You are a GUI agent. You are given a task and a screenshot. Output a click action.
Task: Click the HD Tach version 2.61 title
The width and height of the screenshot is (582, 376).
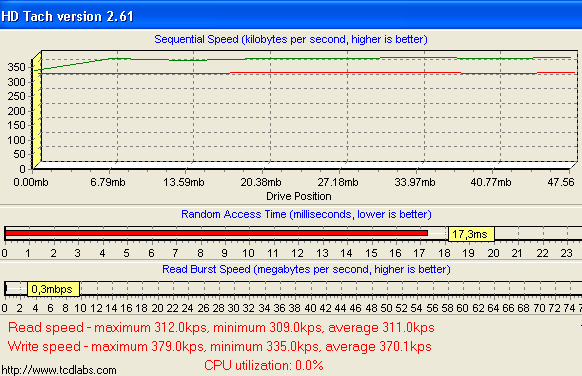point(67,17)
